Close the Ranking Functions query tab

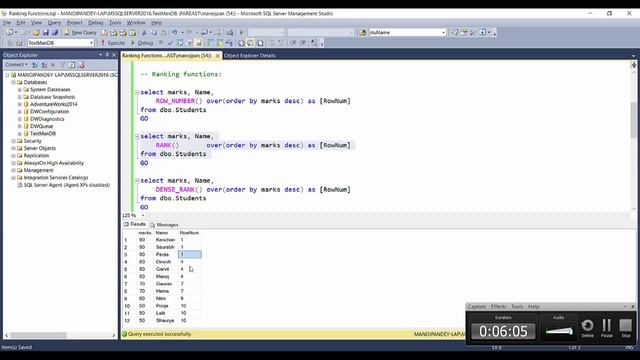coord(218,56)
